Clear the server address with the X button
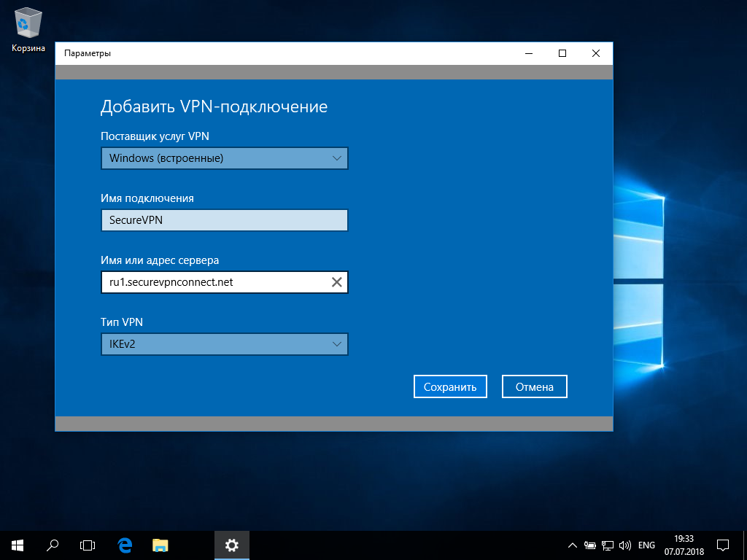The image size is (747, 560). 336,281
